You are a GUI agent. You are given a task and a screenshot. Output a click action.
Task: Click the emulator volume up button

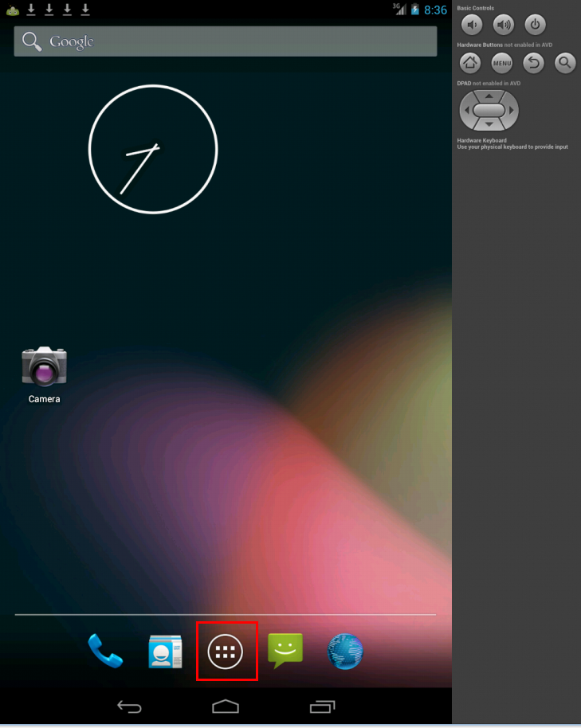(x=504, y=25)
